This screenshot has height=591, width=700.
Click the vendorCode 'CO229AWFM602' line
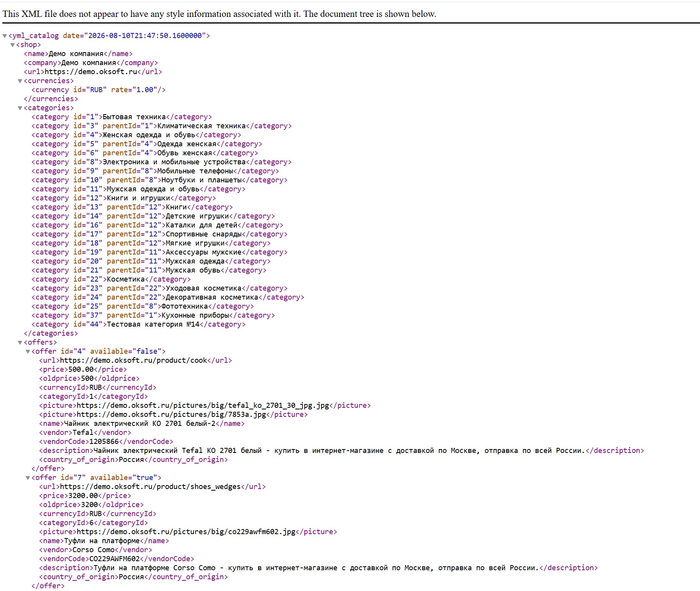[x=117, y=559]
